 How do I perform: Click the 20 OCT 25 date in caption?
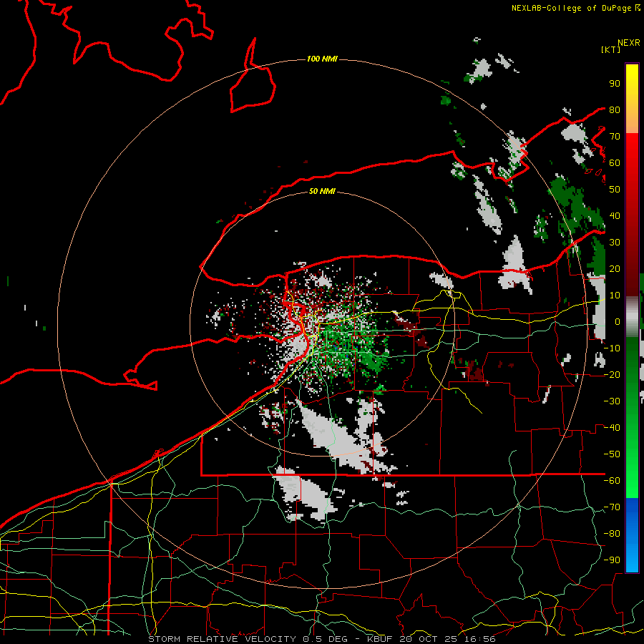coord(429,639)
